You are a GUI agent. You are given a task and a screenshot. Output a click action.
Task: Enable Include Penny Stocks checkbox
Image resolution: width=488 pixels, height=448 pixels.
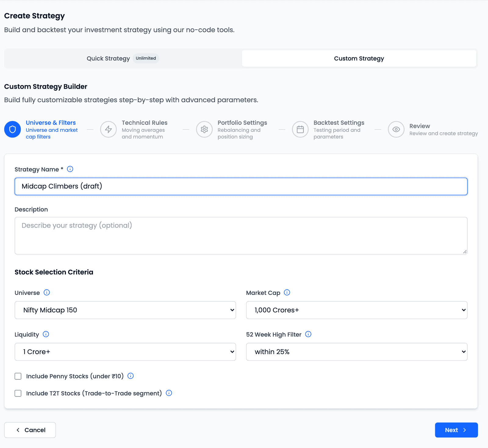tap(18, 376)
